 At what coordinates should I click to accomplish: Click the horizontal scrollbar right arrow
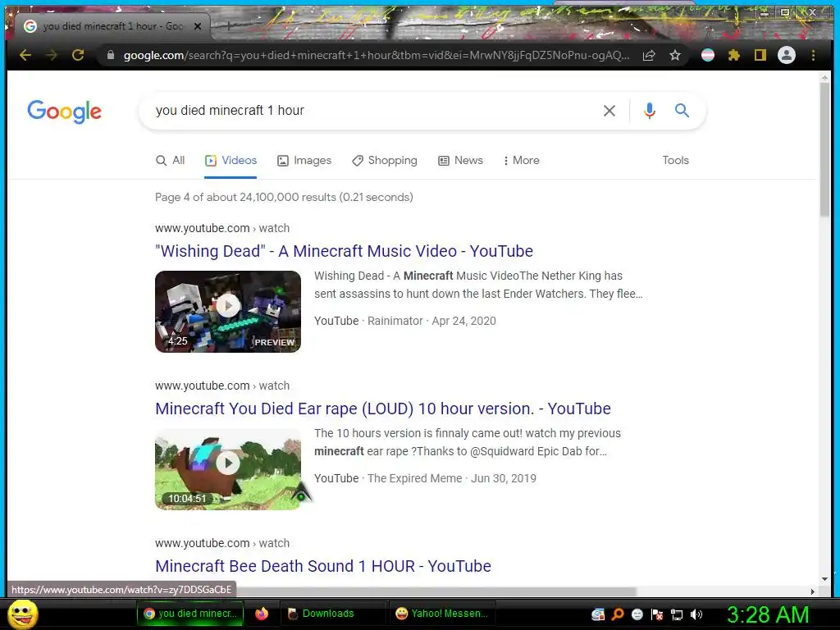[x=813, y=591]
